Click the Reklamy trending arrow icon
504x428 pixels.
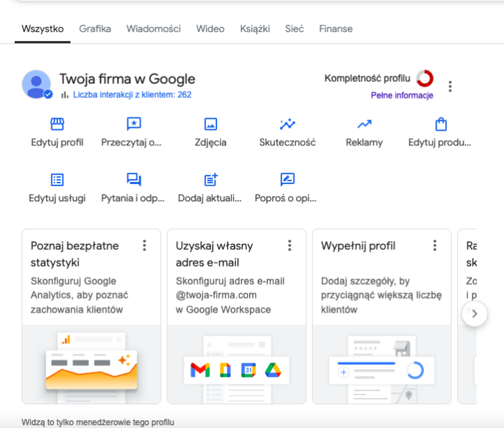(364, 124)
